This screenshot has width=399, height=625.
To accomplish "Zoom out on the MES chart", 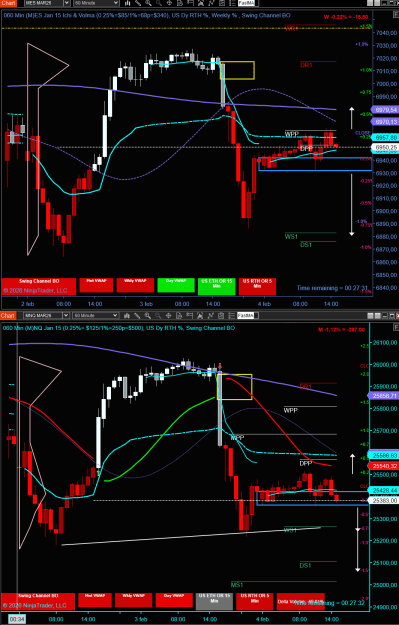I will 159,3.
